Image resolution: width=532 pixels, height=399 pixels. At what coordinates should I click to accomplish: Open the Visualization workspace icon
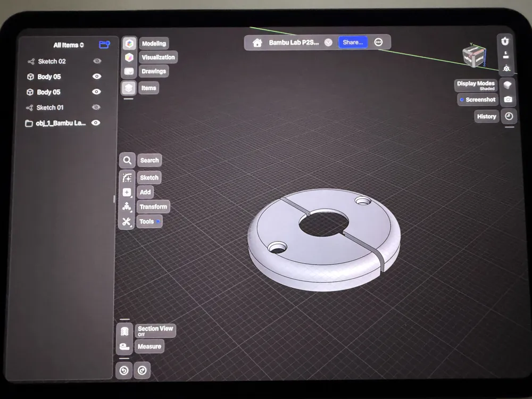tap(129, 57)
